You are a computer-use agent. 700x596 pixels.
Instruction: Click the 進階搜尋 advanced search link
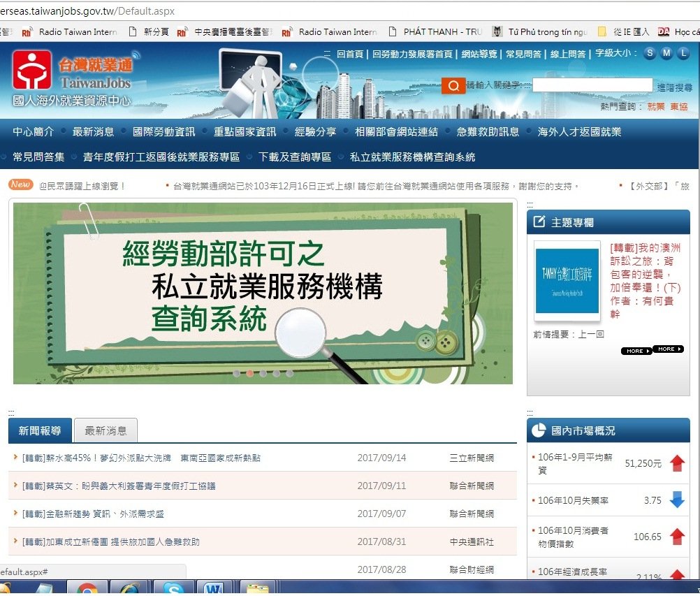(674, 87)
